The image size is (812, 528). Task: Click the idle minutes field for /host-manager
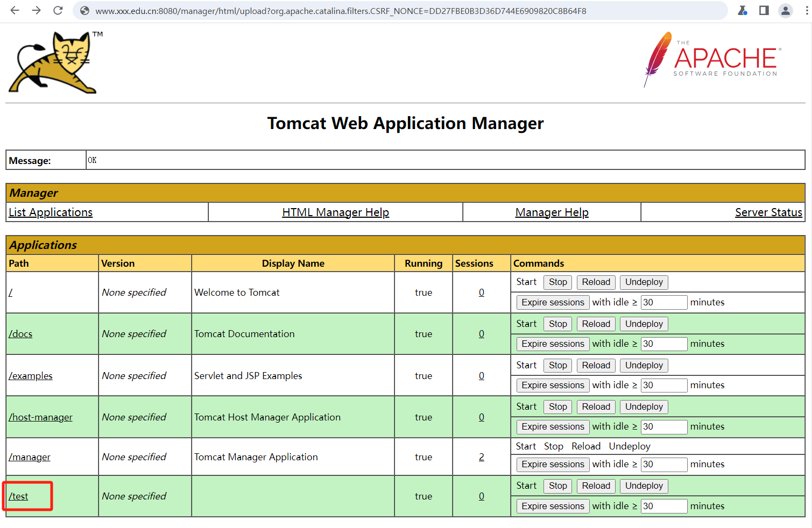[663, 426]
